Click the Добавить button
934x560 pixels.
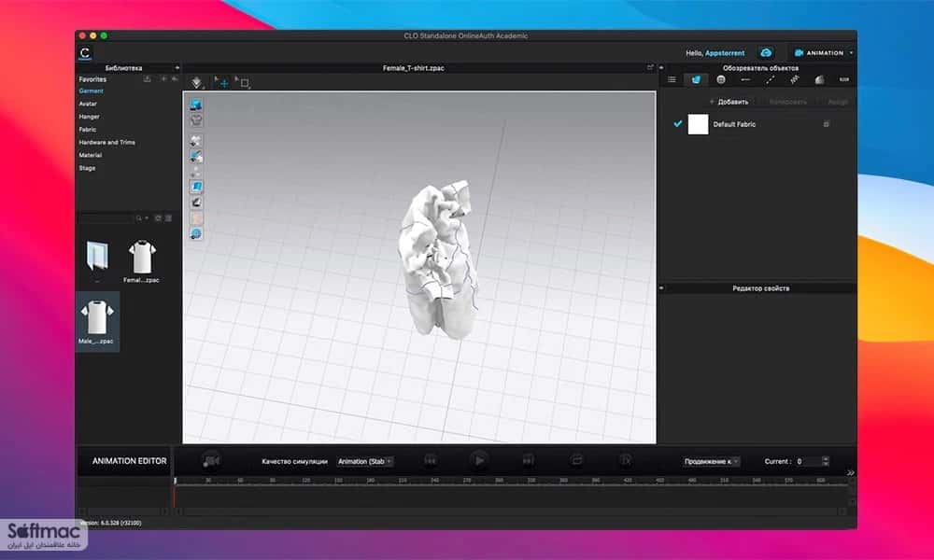(729, 102)
